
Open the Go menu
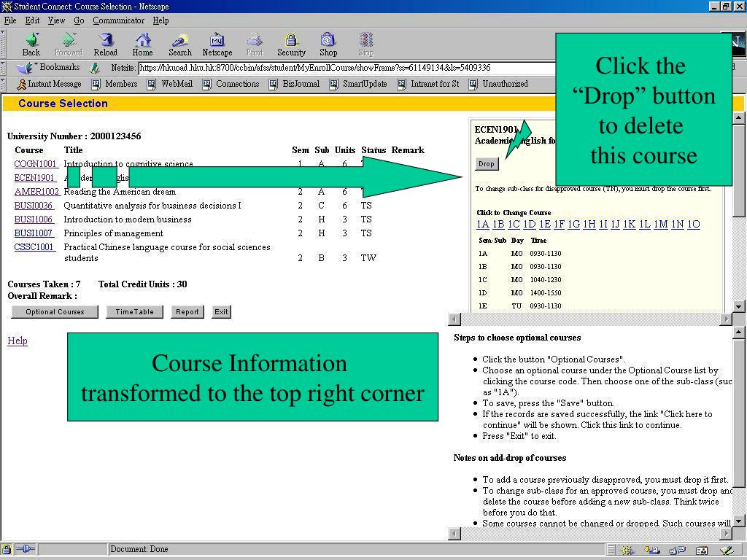point(79,20)
